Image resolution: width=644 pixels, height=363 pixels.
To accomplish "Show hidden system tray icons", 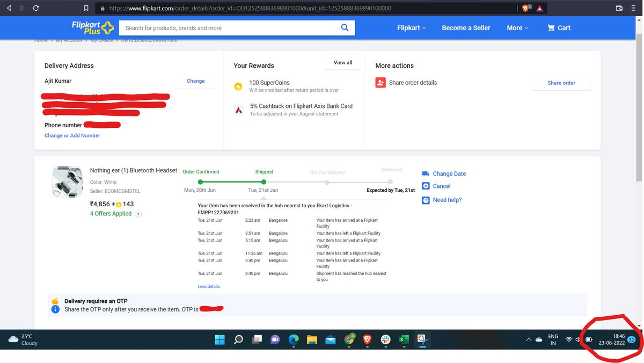I will click(x=528, y=340).
